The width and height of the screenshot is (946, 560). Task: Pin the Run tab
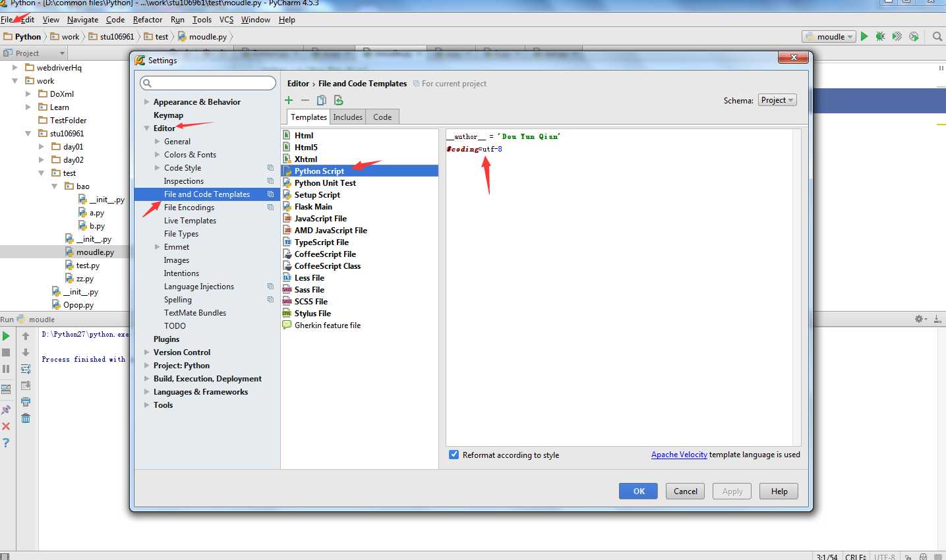click(x=6, y=409)
